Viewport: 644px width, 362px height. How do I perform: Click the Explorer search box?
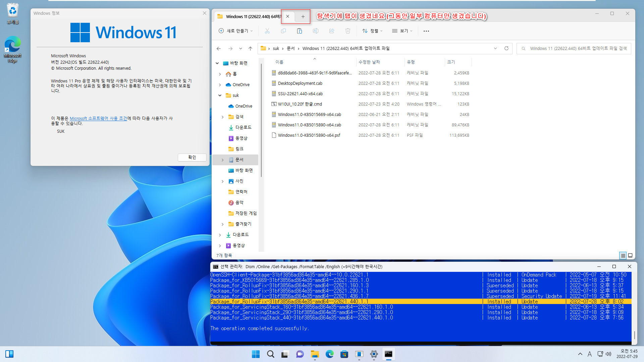pos(574,49)
